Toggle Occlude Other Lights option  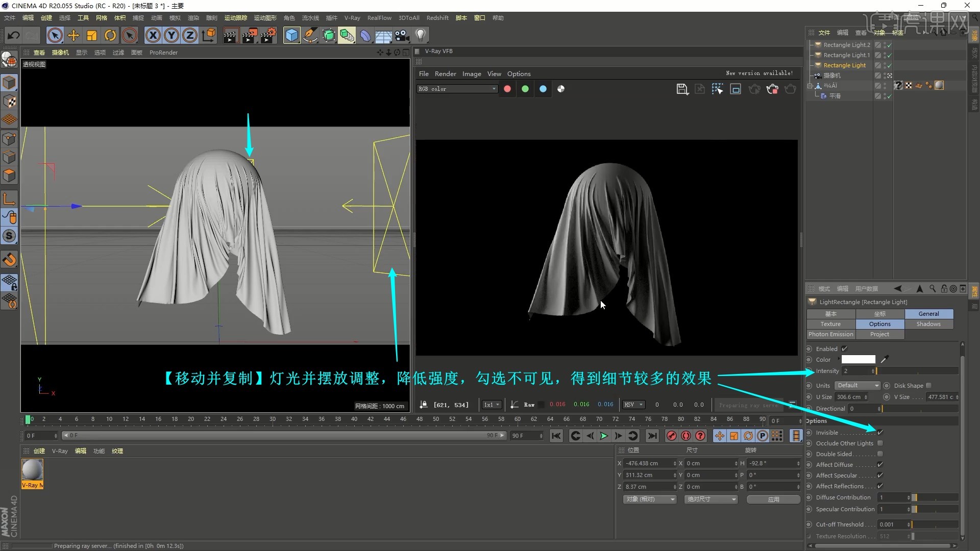(x=880, y=443)
